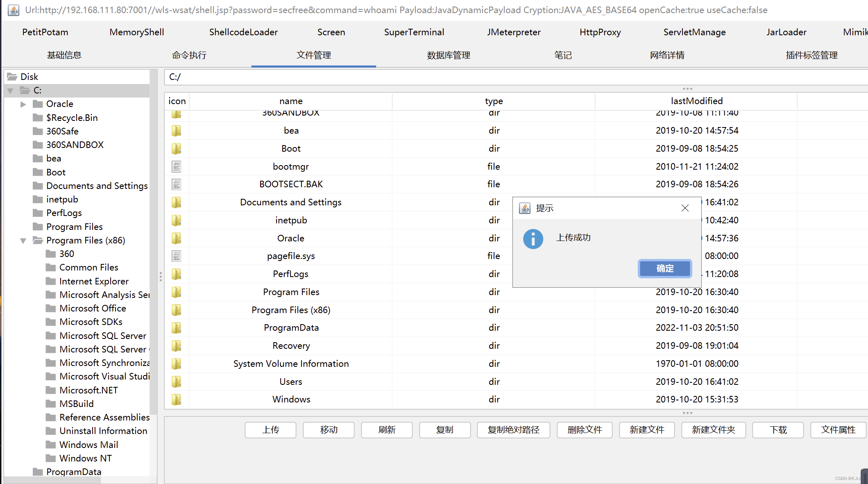Click the Windows folder icon in table
Viewport: 868px width, 484px height.
pos(176,399)
